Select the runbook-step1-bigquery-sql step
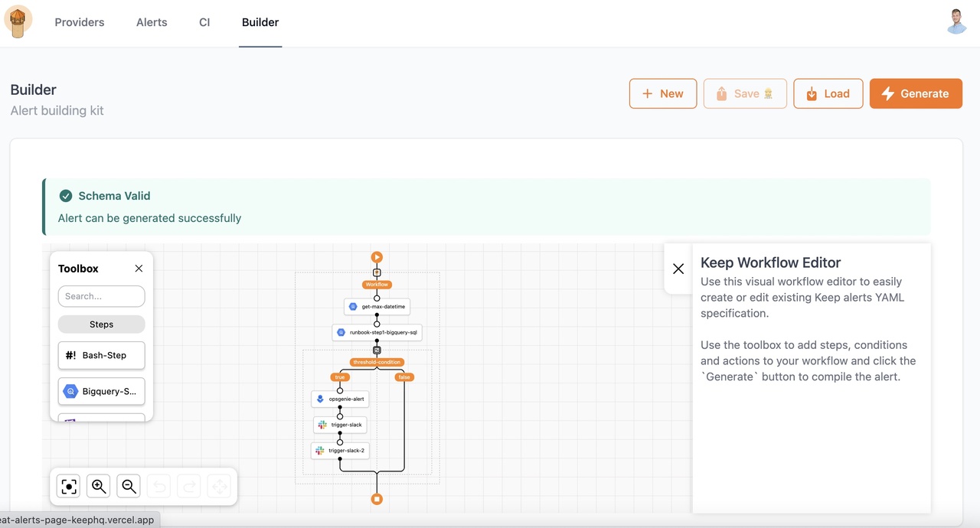 377,333
